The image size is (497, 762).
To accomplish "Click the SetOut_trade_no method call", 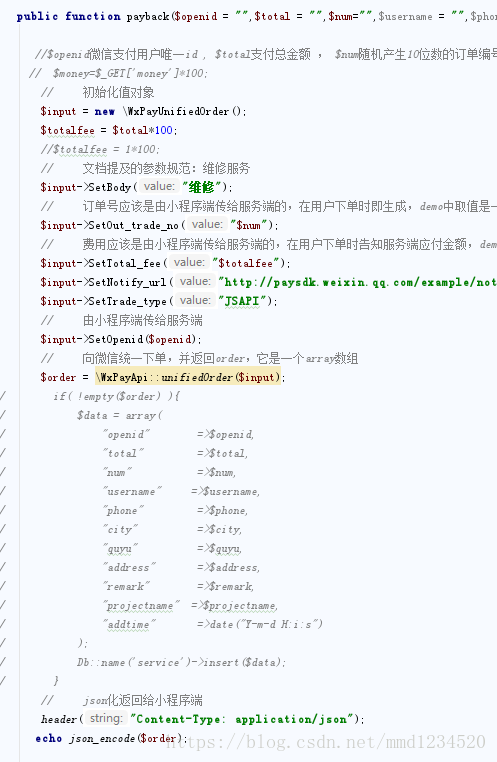I will [x=133, y=225].
